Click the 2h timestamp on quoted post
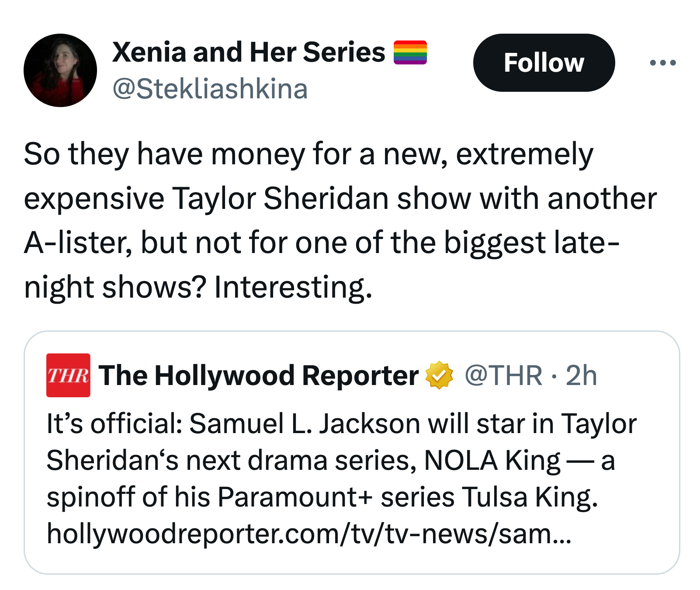Viewport: 700px width, 590px height. 581,375
